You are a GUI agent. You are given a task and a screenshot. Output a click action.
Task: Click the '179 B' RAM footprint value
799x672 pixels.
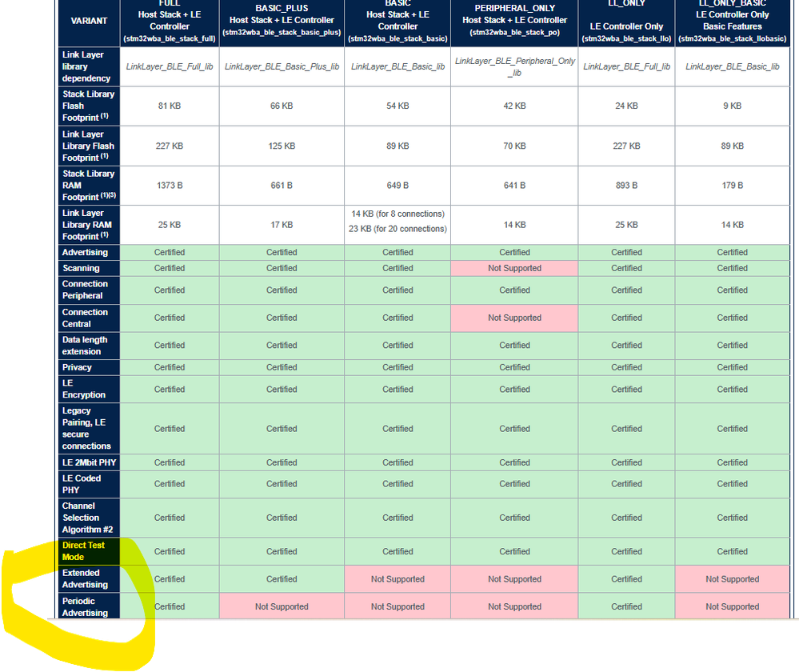coord(733,186)
